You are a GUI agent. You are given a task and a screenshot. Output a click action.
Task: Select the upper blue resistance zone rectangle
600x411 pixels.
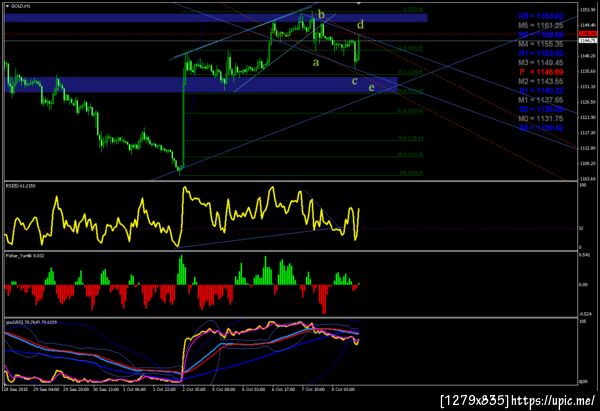(x=216, y=18)
